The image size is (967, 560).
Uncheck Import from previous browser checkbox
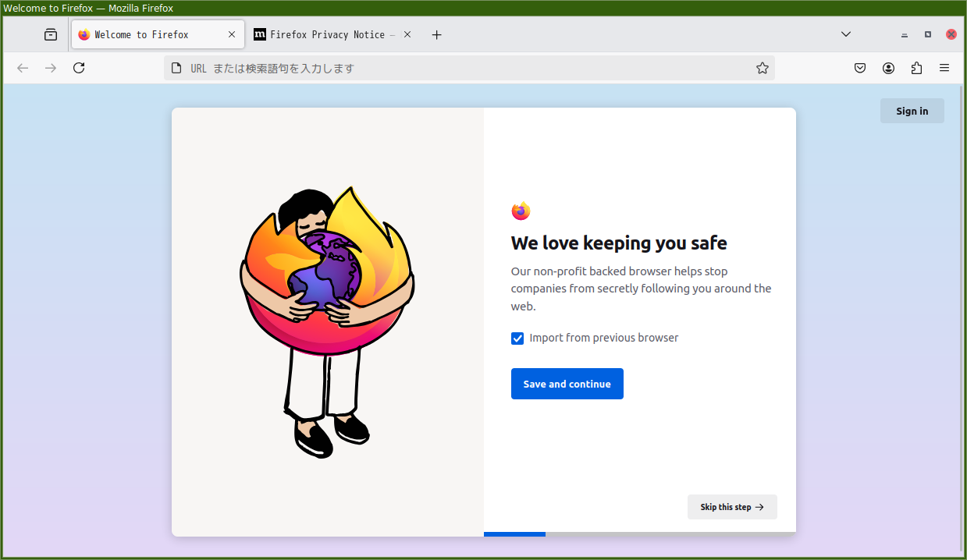[517, 338]
